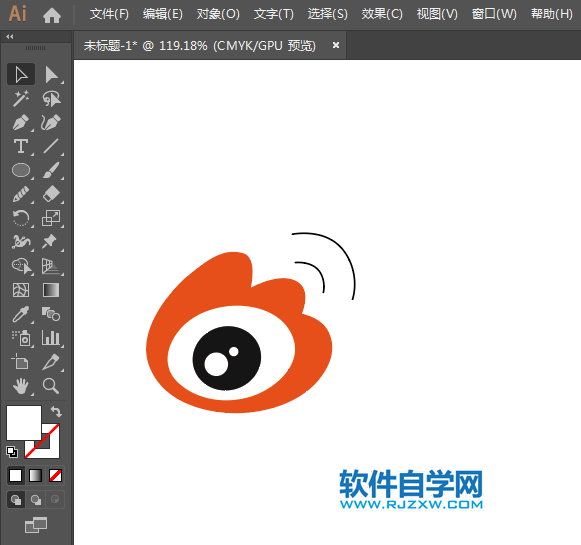
Task: Select the Slice tool
Action: (x=51, y=362)
